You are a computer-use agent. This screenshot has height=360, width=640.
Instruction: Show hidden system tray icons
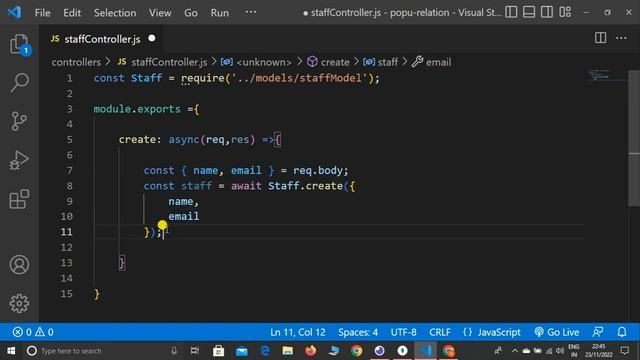coord(514,351)
